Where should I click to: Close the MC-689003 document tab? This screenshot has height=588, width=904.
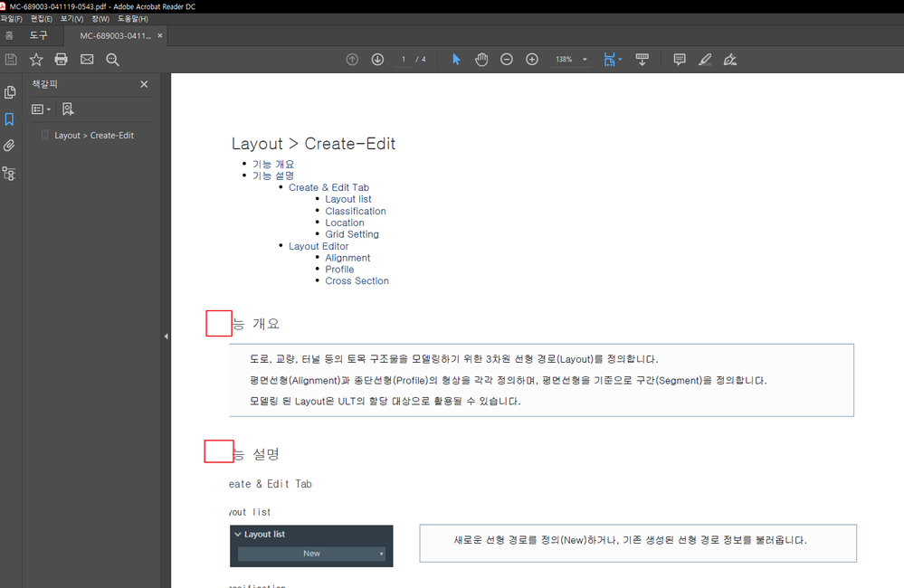click(159, 36)
